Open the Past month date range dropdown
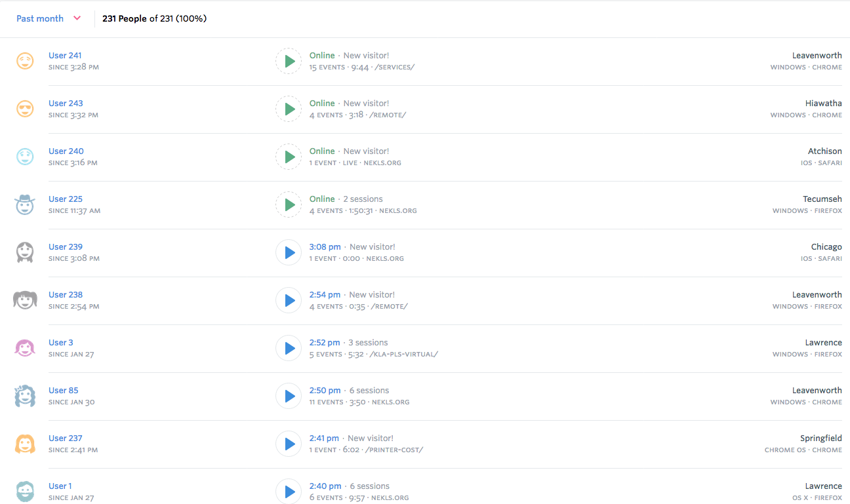 point(49,18)
